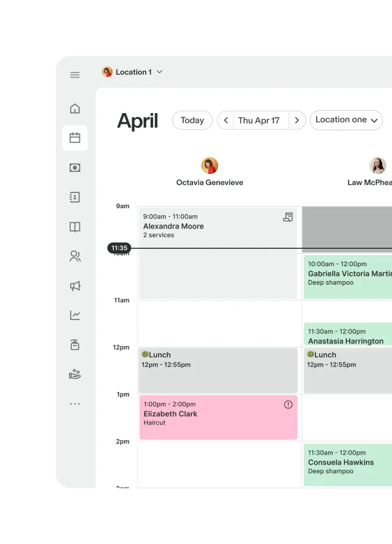Viewport: 392px width, 544px height.
Task: Open the product bottle icon in the sidebar
Action: [75, 344]
